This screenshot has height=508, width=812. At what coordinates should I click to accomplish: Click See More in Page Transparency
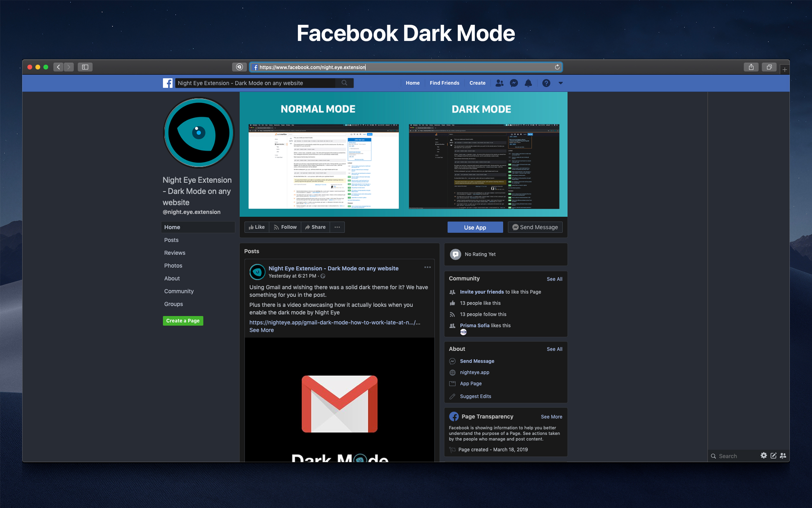click(x=551, y=417)
